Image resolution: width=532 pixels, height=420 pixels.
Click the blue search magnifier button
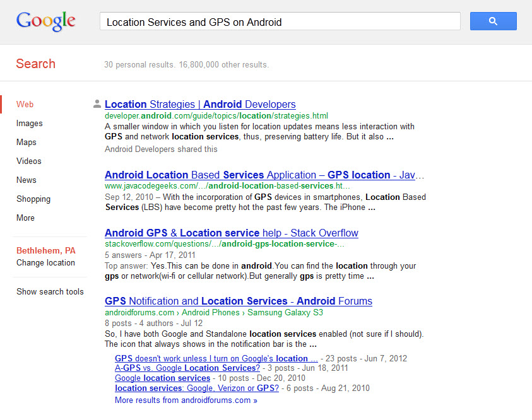click(493, 21)
